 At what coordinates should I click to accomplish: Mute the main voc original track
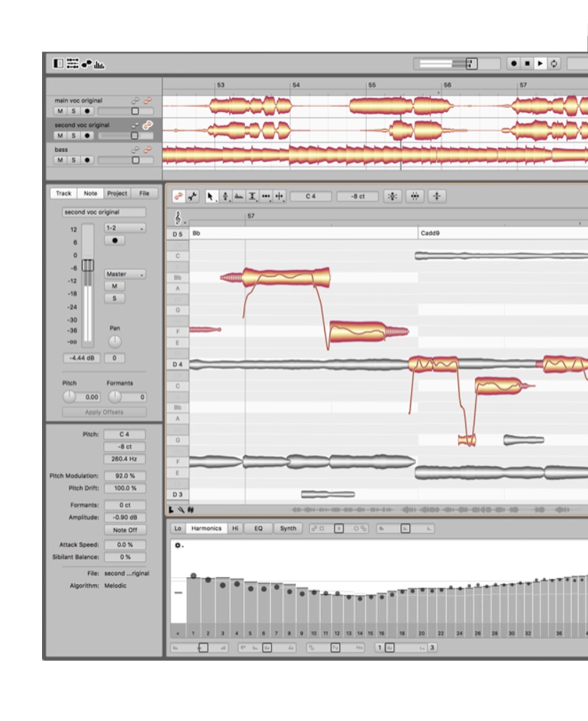(60, 111)
